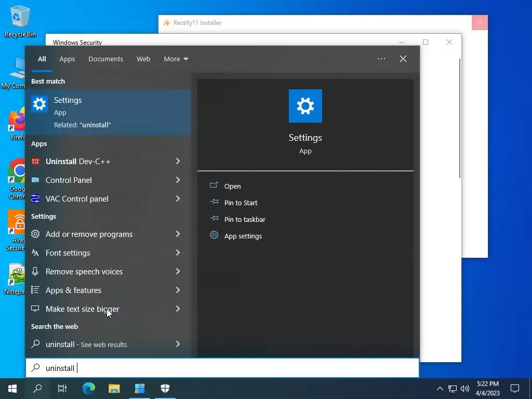
Task: Click the microphone icon for Remove speech voices
Action: click(35, 271)
